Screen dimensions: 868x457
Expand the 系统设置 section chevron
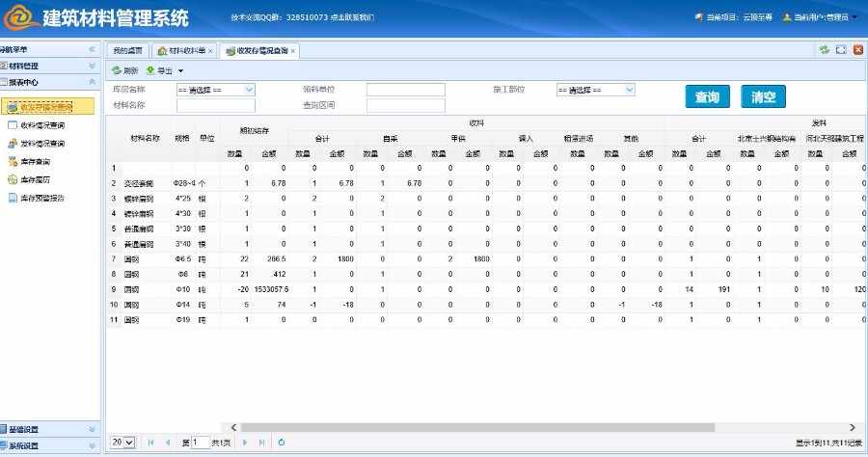[x=92, y=445]
